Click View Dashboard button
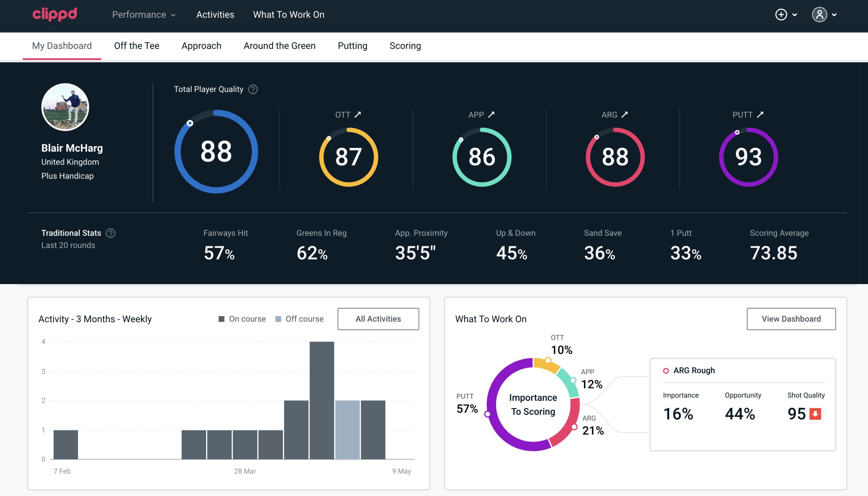 point(790,318)
